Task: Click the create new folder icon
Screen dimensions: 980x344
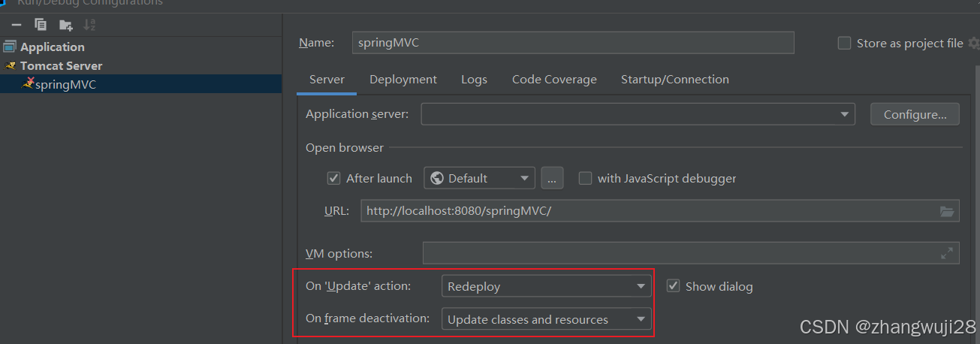Action: [65, 25]
